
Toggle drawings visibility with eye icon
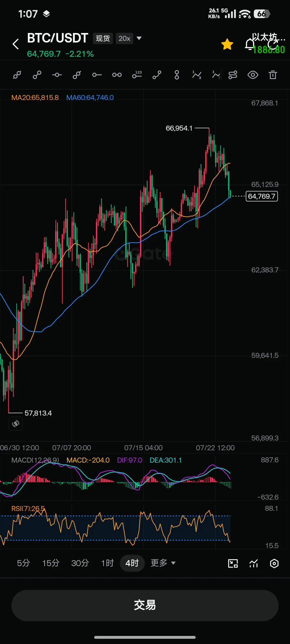click(253, 75)
